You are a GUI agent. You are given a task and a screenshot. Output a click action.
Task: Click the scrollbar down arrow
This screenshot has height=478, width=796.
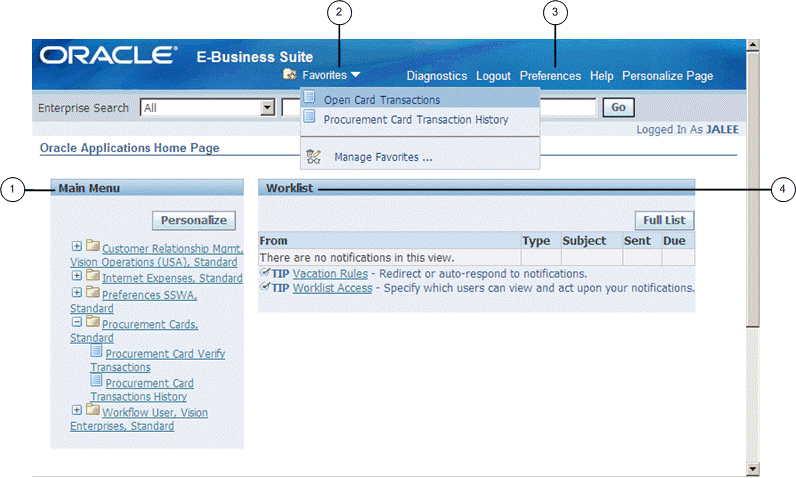(x=753, y=467)
